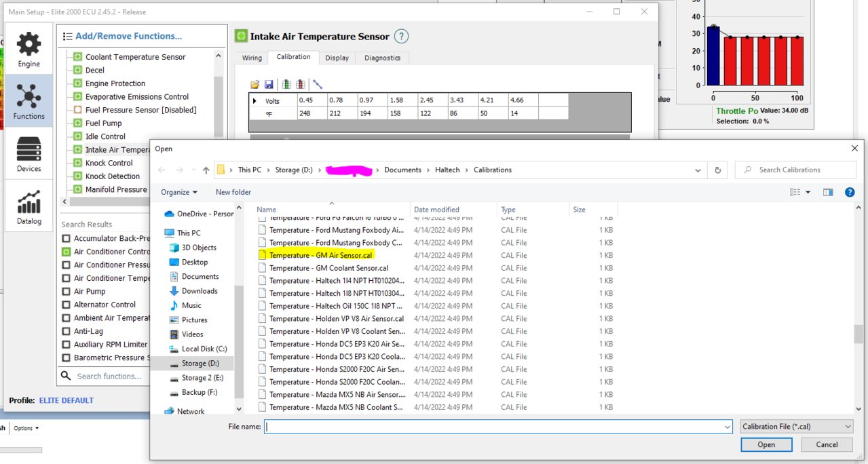Select OneDrive in navigation pane

(199, 214)
